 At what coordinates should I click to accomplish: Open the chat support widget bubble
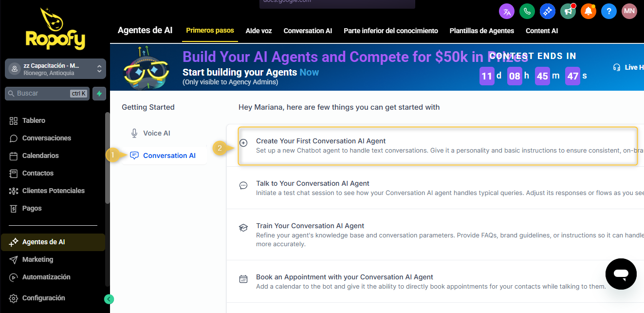(621, 274)
